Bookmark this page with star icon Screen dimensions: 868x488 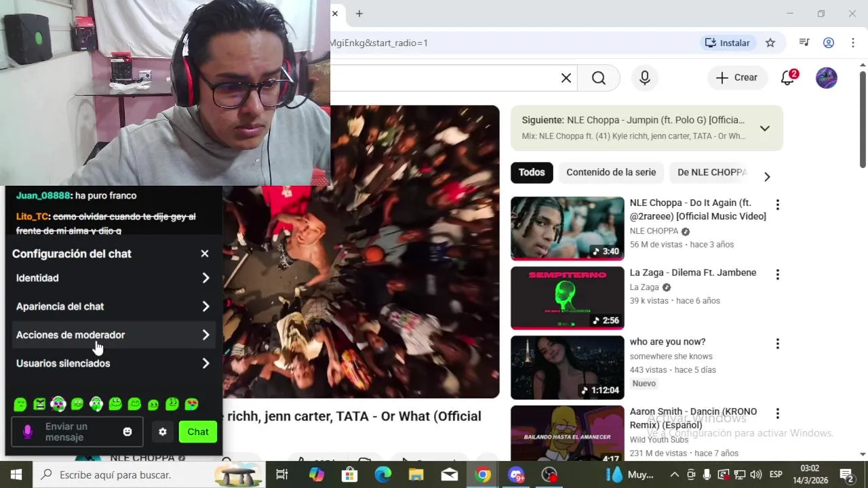tap(770, 43)
